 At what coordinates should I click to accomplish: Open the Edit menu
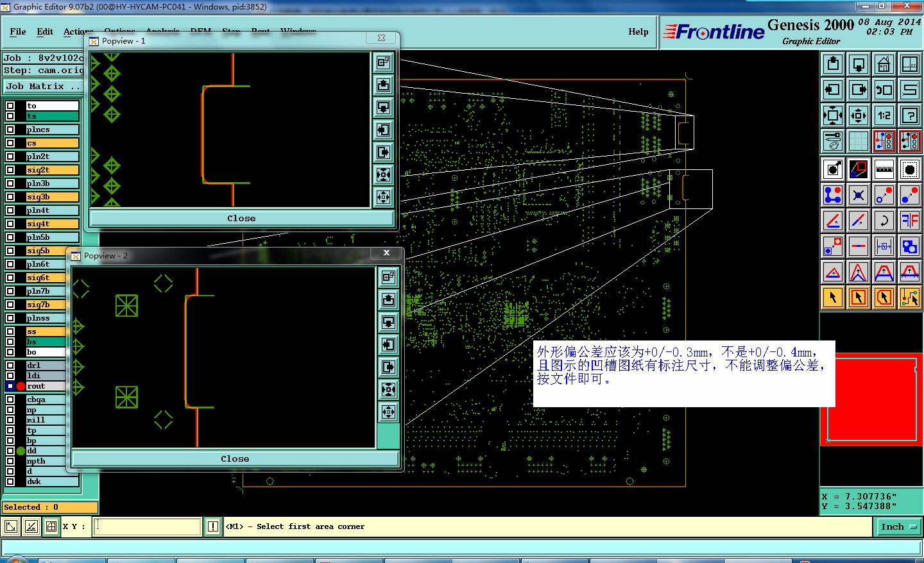click(x=45, y=31)
